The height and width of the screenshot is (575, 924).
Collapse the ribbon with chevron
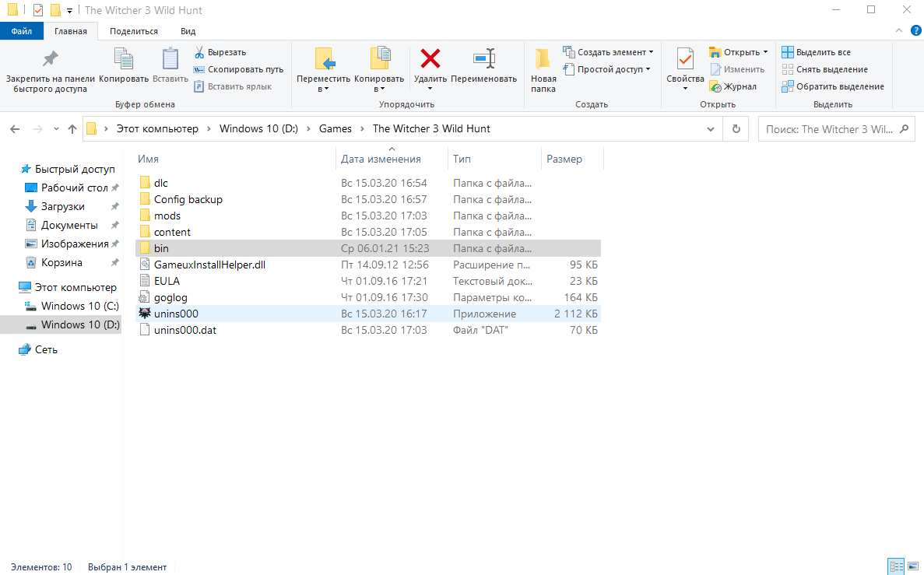[x=898, y=30]
